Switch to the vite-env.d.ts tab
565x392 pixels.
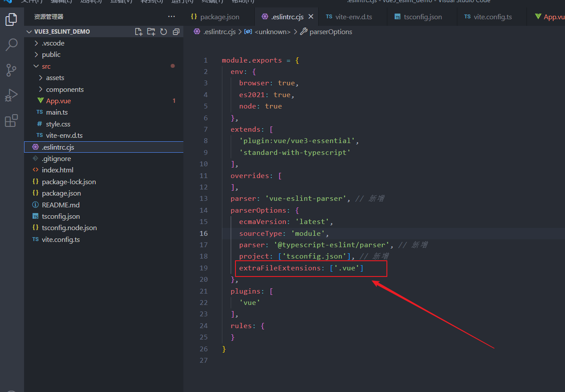tap(353, 17)
